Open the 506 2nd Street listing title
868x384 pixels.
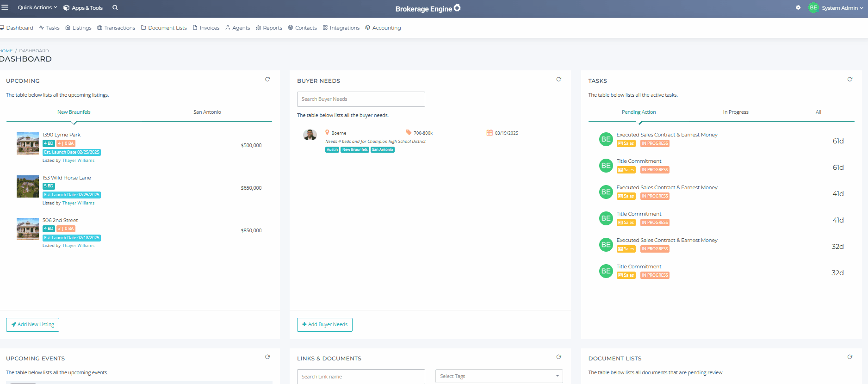pos(60,220)
